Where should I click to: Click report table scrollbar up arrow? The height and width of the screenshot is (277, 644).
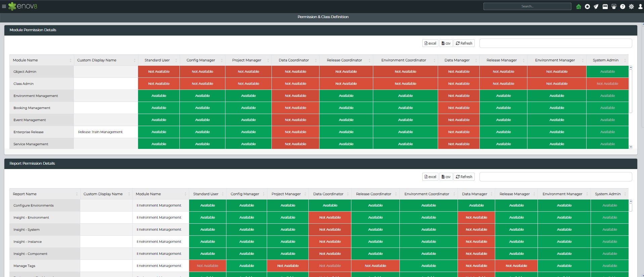(631, 201)
